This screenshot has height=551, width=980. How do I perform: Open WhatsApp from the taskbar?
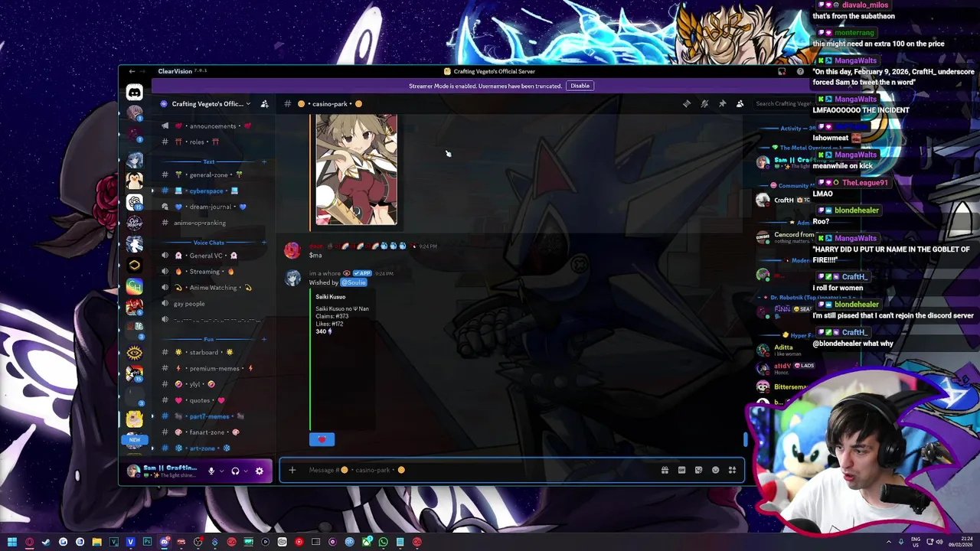tap(383, 542)
